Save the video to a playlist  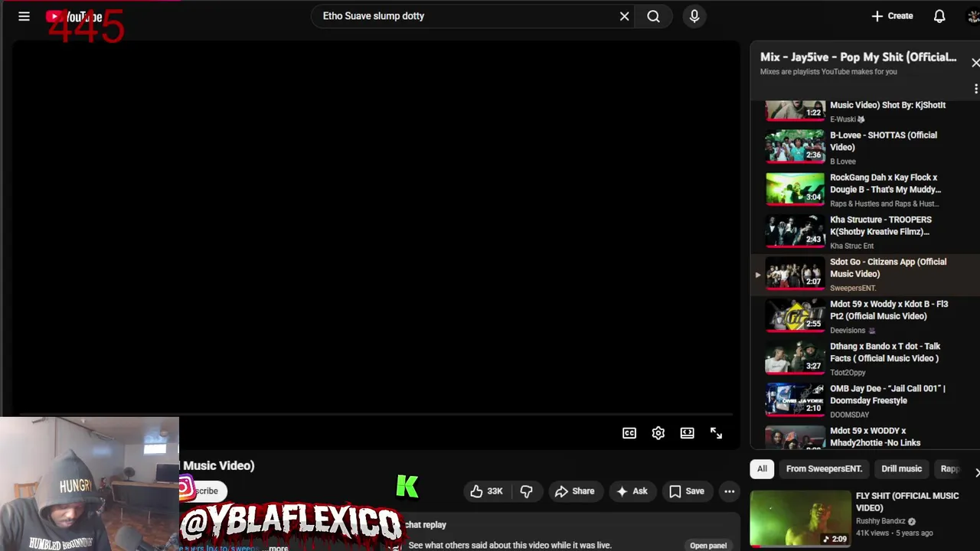pyautogui.click(x=687, y=491)
